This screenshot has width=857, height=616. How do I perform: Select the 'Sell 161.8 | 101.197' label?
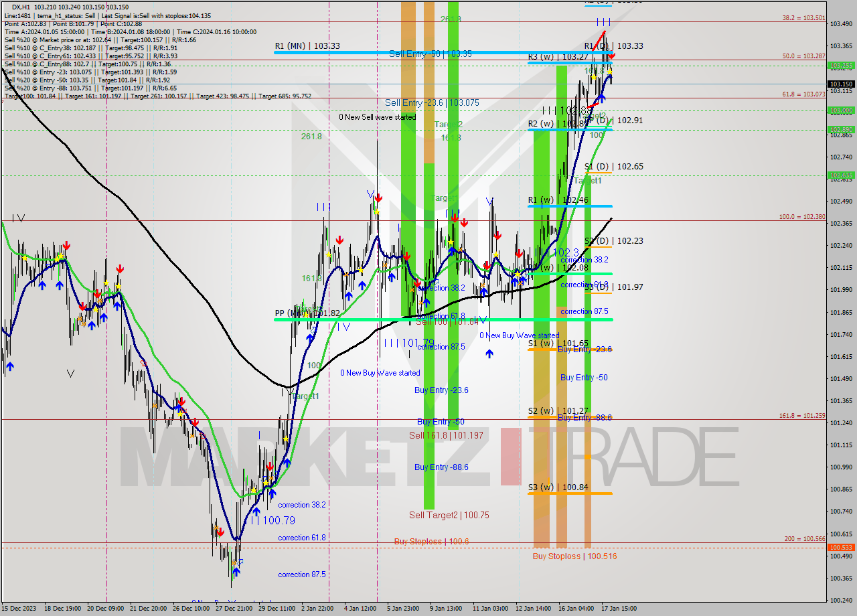(446, 435)
